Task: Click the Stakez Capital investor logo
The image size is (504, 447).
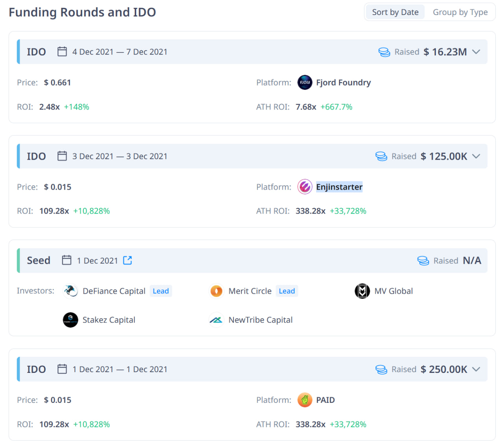Action: point(70,320)
